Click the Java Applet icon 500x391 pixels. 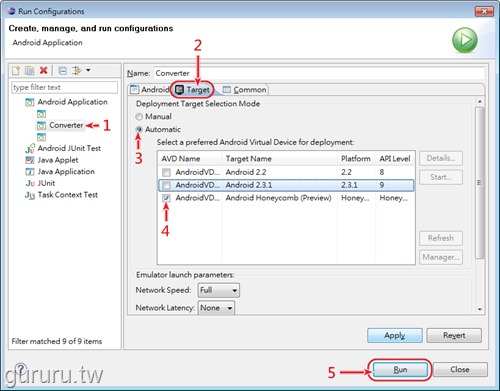point(30,160)
